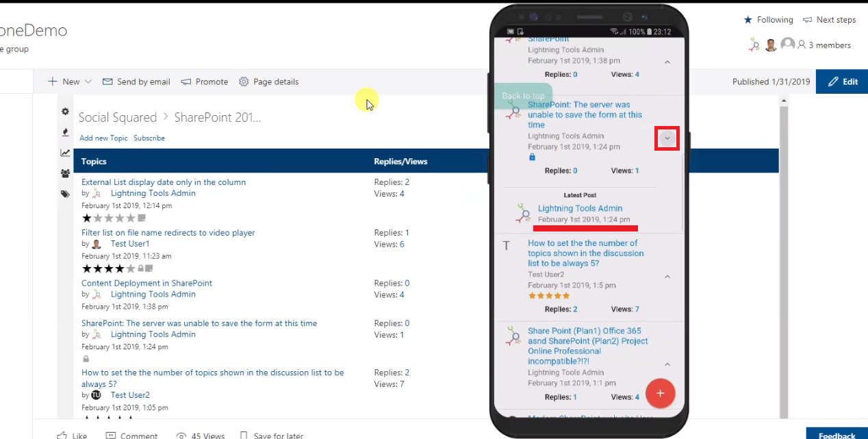Open 'External List display date only' topic

164,182
